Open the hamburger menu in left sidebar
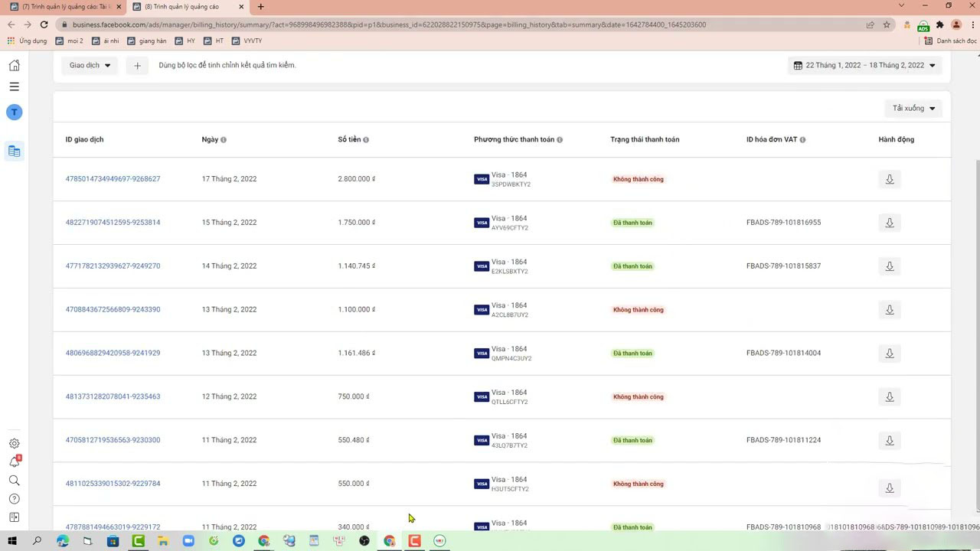Screen dimensions: 980x551 click(x=14, y=86)
